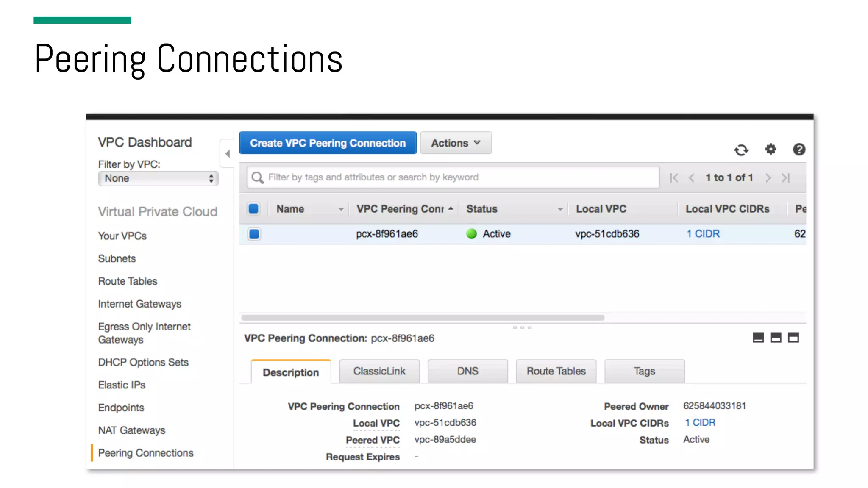The height and width of the screenshot is (488, 868).
Task: Open 1 CIDR link in Description details
Action: click(700, 422)
